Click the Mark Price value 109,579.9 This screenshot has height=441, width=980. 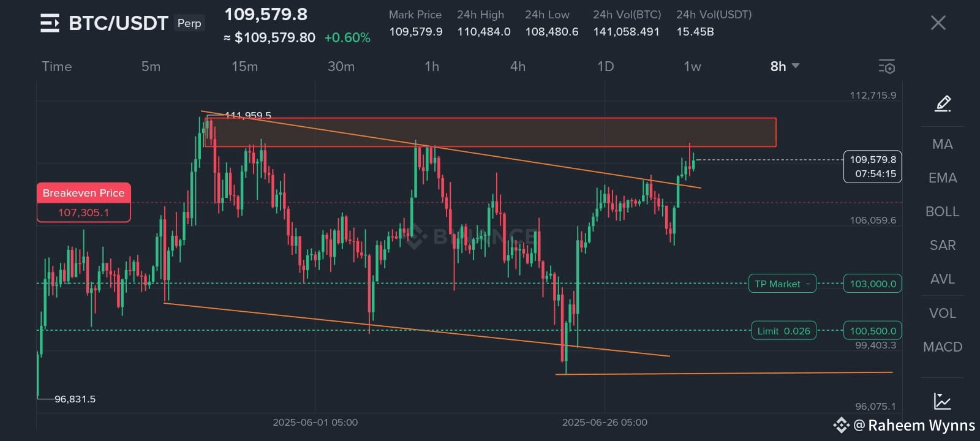pos(416,32)
